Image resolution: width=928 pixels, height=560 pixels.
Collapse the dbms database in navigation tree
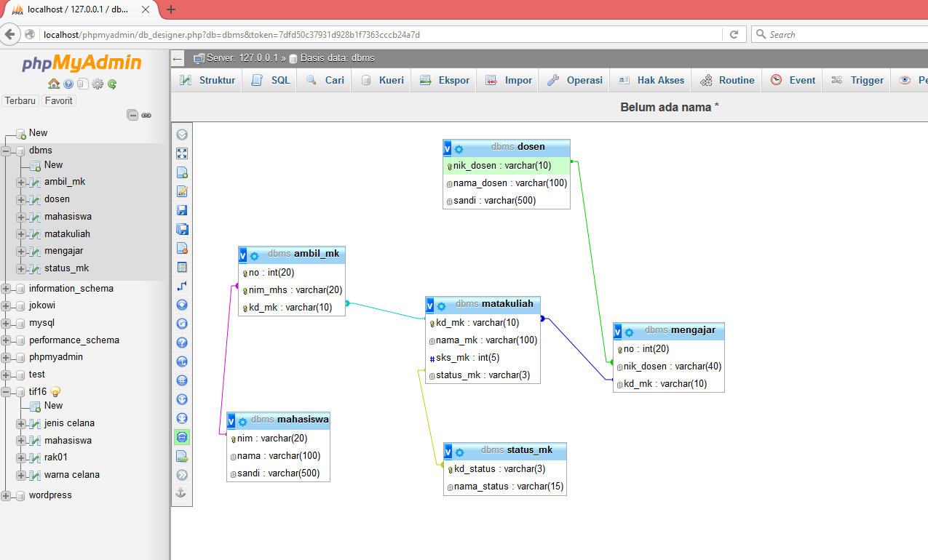(7, 151)
